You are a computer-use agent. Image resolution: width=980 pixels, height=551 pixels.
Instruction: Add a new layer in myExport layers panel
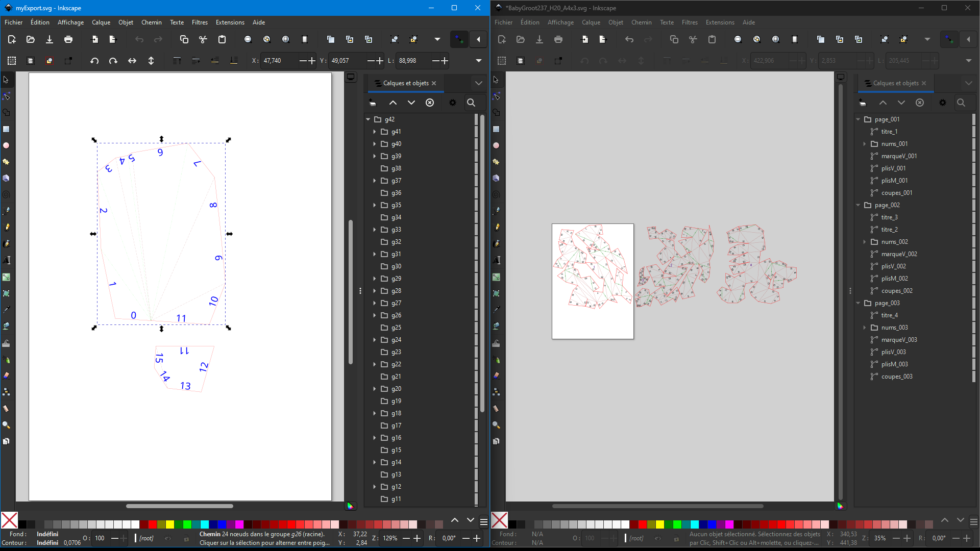point(373,103)
